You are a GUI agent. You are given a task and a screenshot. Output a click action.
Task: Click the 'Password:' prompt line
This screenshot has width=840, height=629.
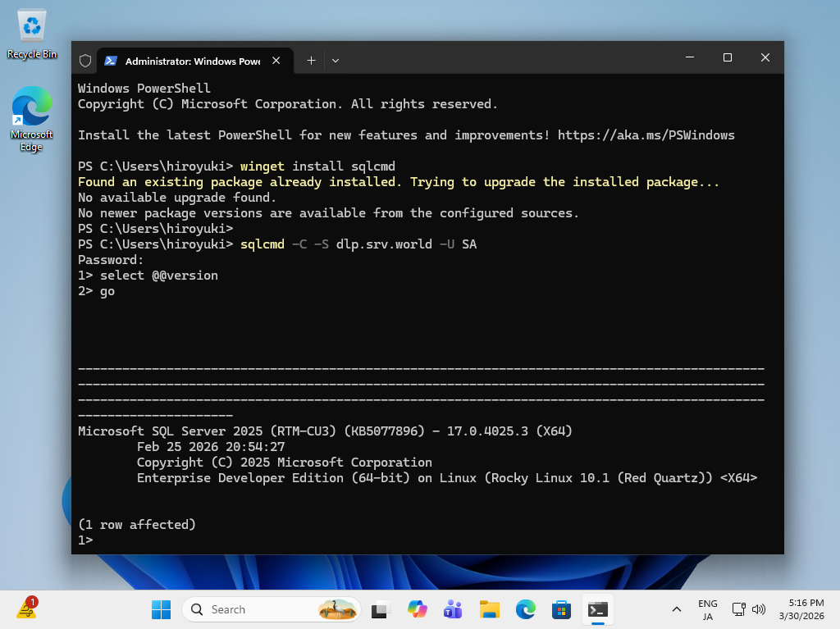coord(111,260)
